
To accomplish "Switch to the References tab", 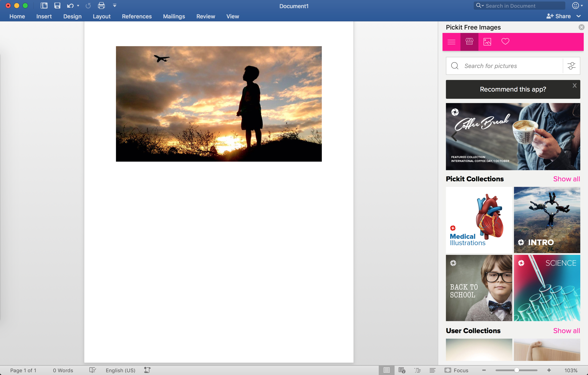I will click(x=137, y=16).
